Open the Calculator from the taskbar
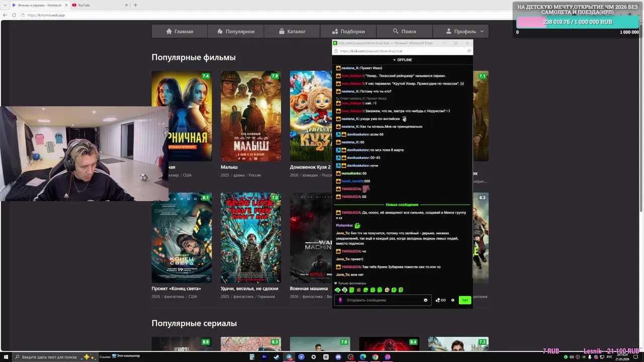The width and height of the screenshot is (644, 362). pos(252,357)
